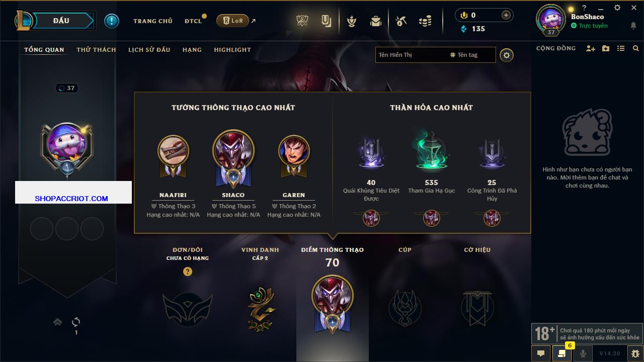Open the profile search settings gear
The width and height of the screenshot is (644, 362).
507,55
